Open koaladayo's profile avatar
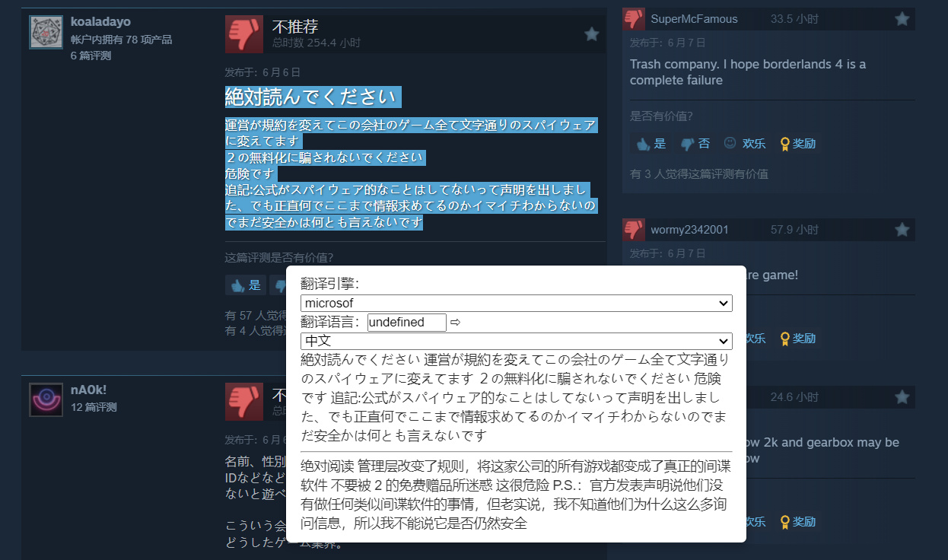The height and width of the screenshot is (560, 948). (46, 32)
